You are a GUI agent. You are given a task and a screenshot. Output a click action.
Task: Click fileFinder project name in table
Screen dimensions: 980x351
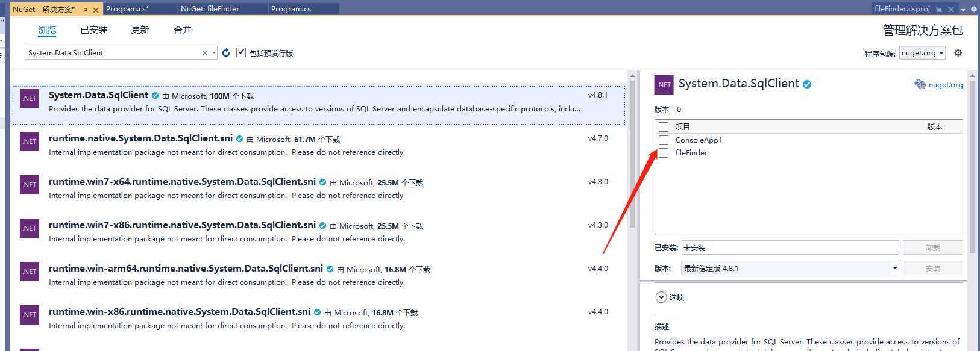(x=691, y=153)
